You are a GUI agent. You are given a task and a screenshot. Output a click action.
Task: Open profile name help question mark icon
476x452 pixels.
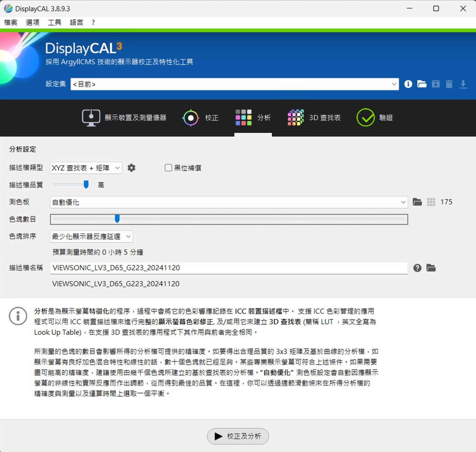pos(417,268)
